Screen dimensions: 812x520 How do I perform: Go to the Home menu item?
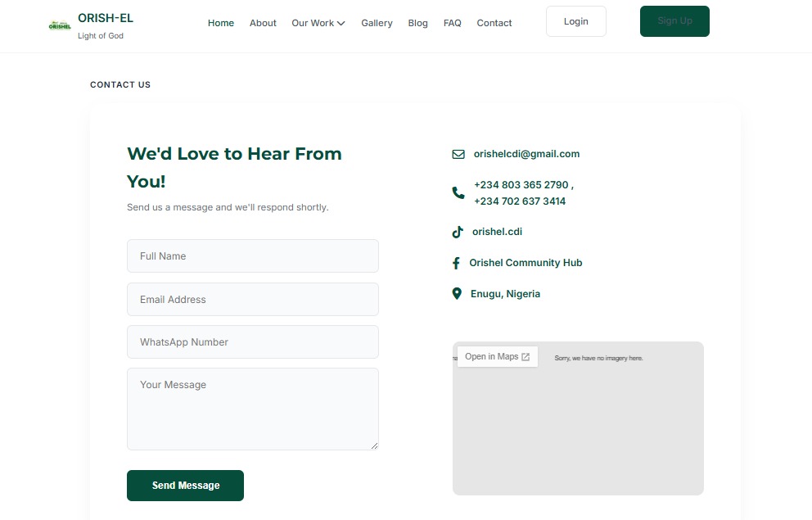click(x=221, y=23)
